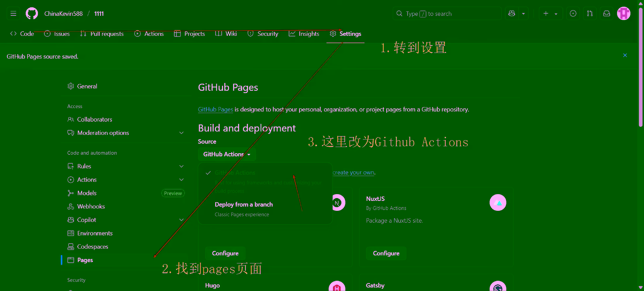Viewport: 644px width, 291px height.
Task: Click the Webhooks sidebar icon
Action: pyautogui.click(x=71, y=206)
